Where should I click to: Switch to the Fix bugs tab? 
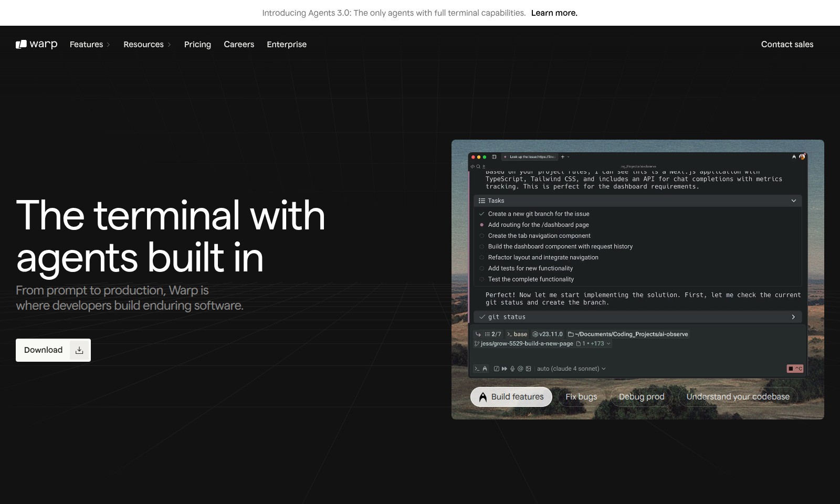pyautogui.click(x=581, y=397)
